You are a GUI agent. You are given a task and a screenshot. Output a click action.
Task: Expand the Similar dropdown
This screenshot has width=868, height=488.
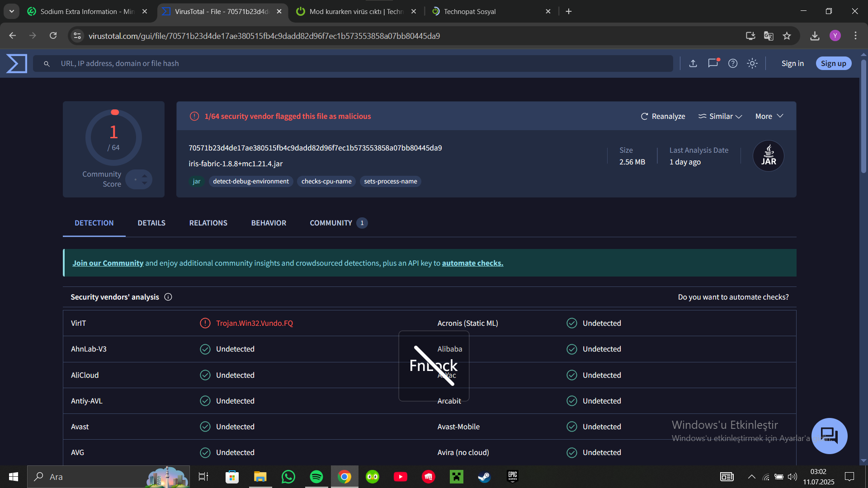coord(720,116)
